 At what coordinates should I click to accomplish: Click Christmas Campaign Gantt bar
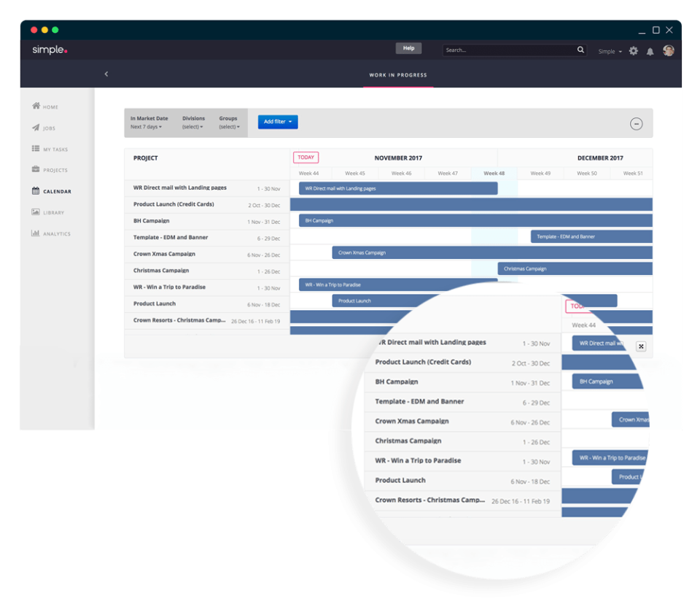coord(575,268)
